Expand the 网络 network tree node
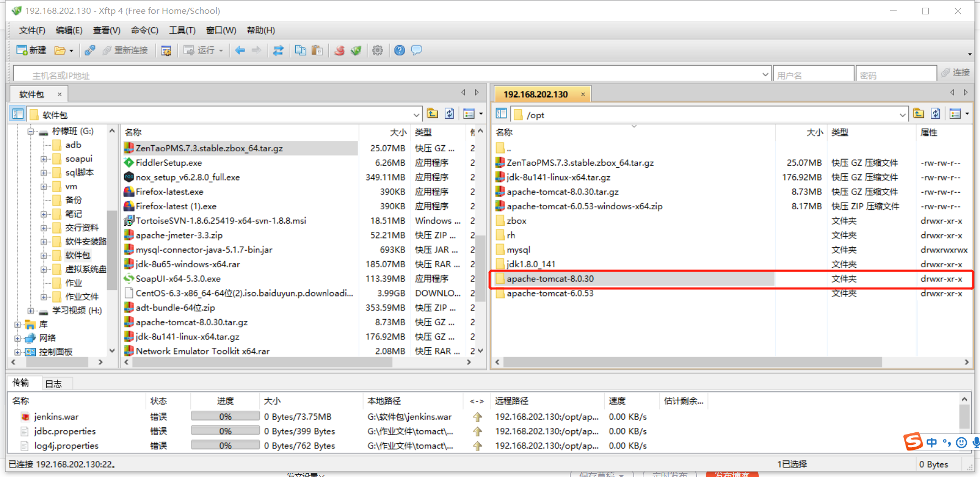980x477 pixels. (18, 338)
